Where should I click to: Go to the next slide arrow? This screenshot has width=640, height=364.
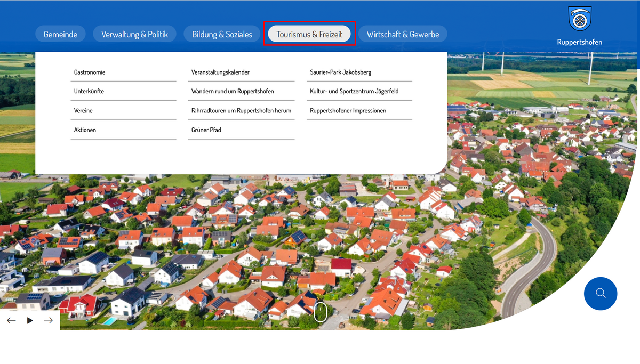49,320
